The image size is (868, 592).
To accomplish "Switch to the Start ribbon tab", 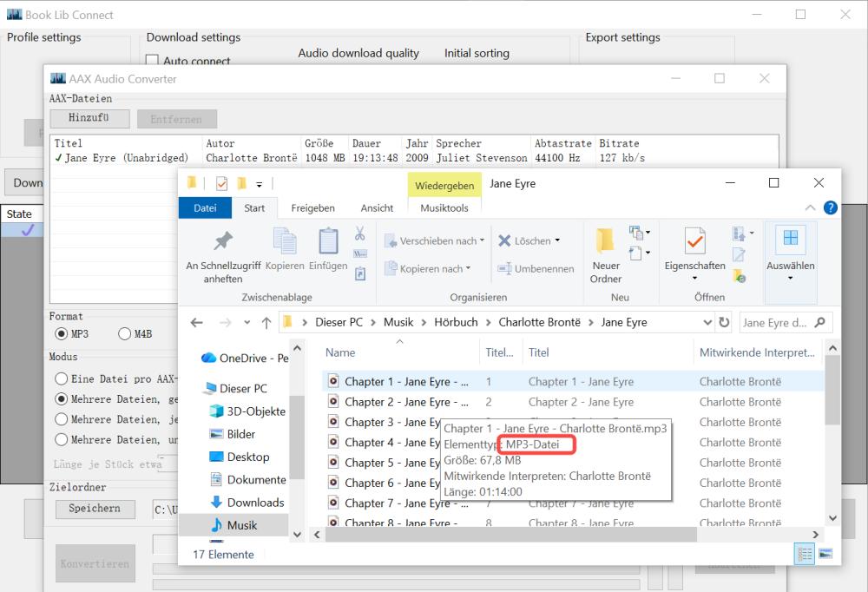I will (x=254, y=207).
